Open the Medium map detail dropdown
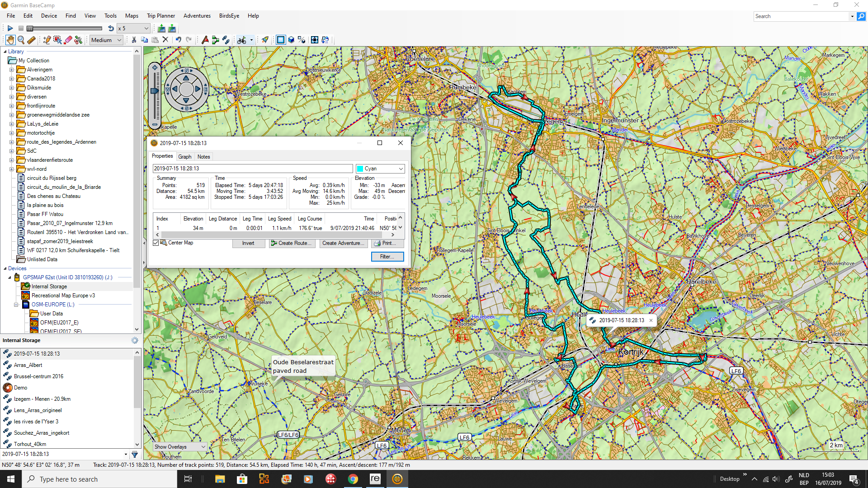This screenshot has height=488, width=868. [106, 40]
